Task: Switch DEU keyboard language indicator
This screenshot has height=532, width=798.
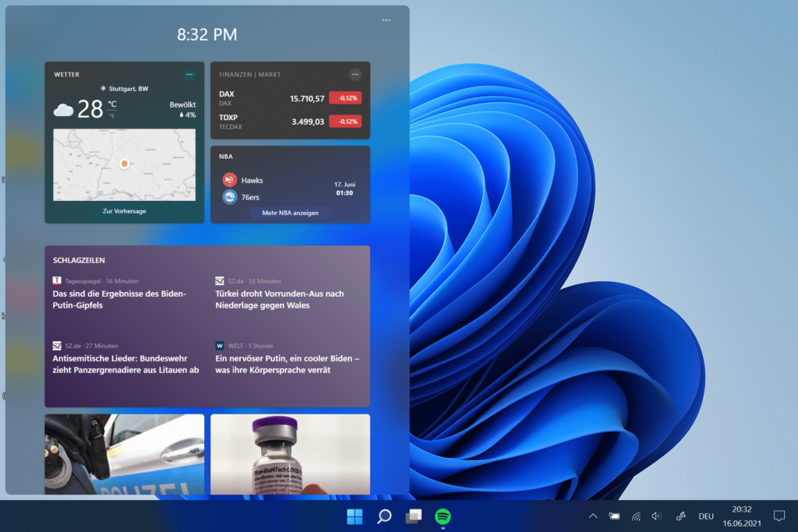Action: [x=706, y=516]
